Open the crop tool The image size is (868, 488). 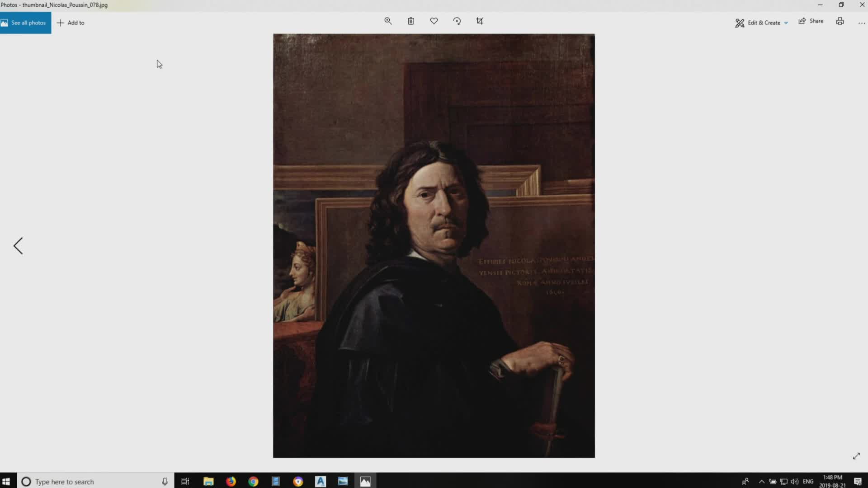click(x=480, y=21)
